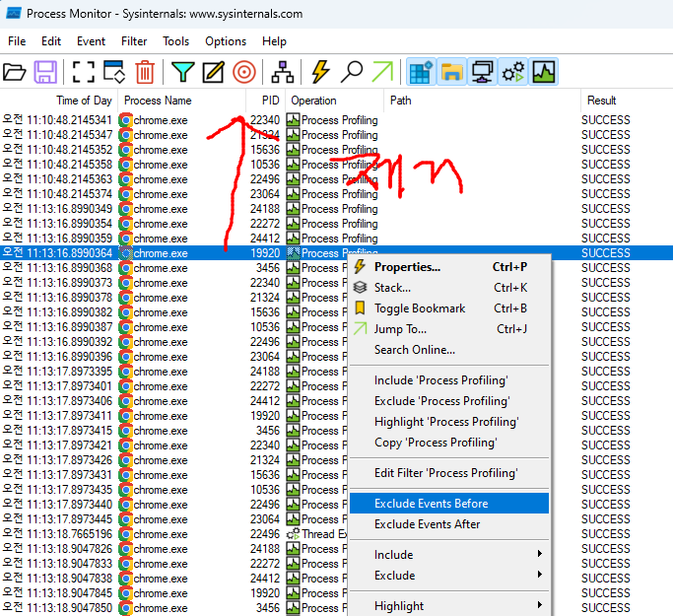Click the Event Properties lightning icon
673x616 pixels.
(320, 72)
